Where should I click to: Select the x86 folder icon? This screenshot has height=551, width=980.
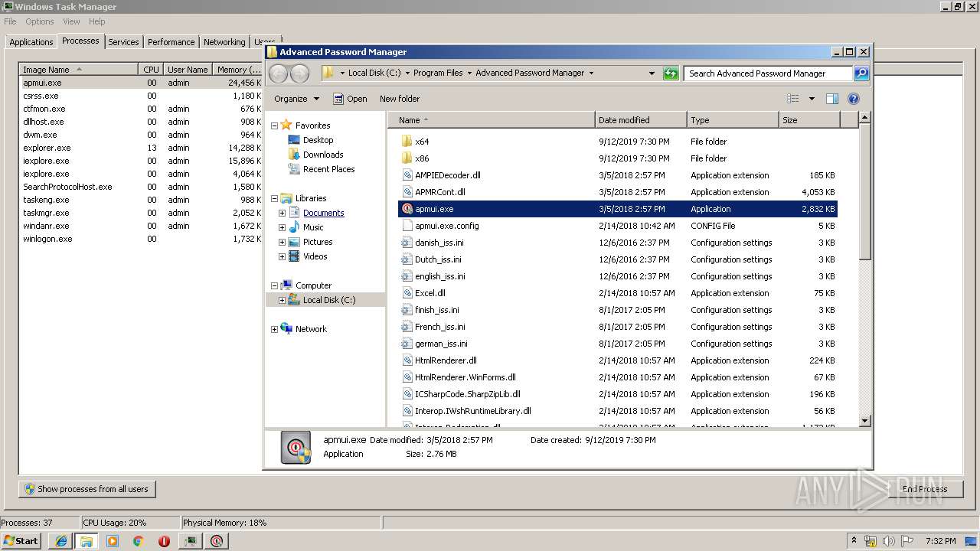tap(407, 158)
